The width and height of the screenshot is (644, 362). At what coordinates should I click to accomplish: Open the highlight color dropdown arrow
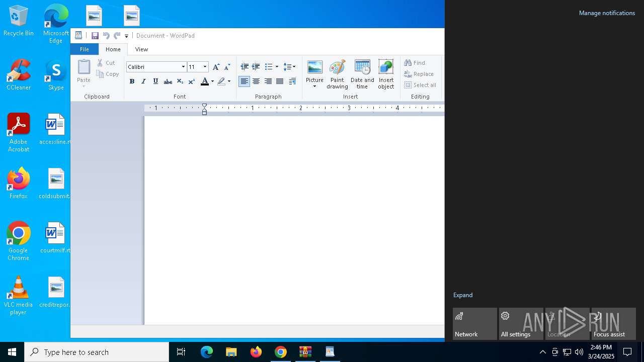point(229,81)
